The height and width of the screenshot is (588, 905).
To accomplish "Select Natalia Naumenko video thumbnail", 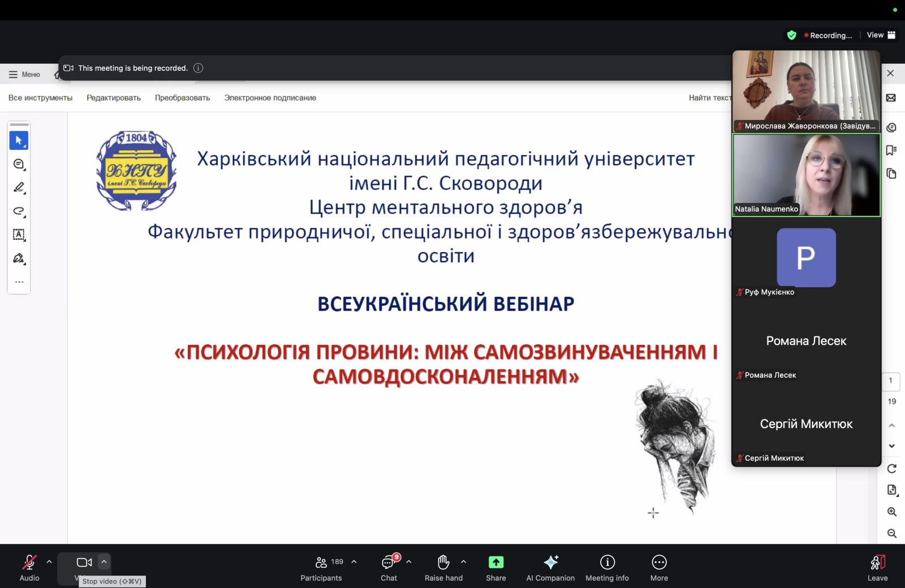I will pyautogui.click(x=807, y=175).
